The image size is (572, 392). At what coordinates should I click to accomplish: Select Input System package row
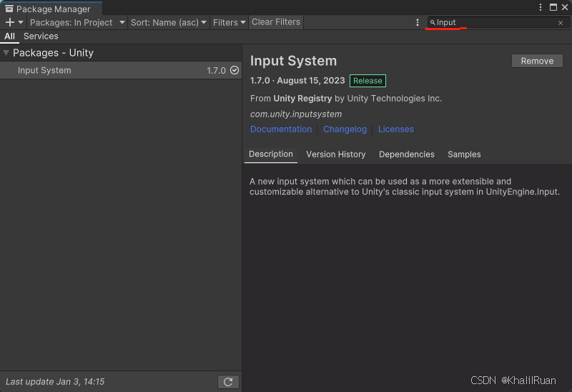121,70
